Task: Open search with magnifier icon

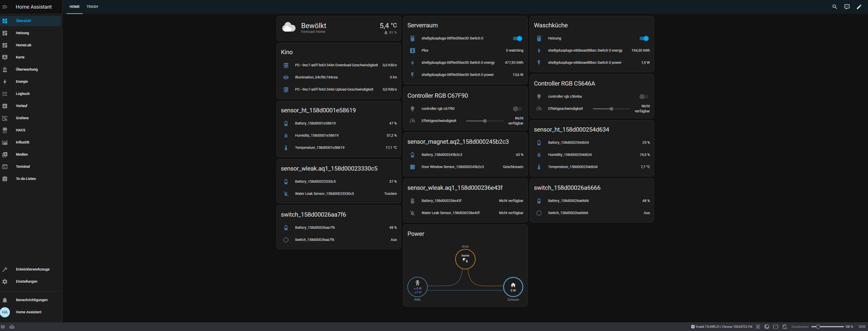Action: coord(834,7)
